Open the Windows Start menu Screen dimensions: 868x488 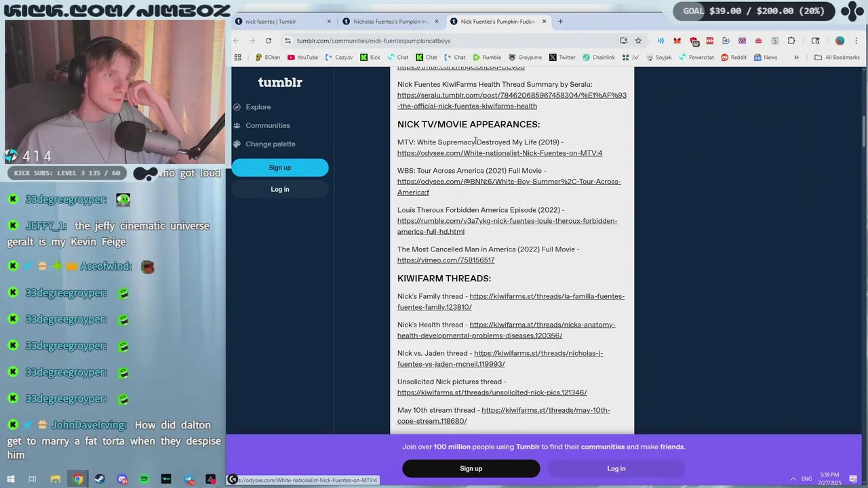(10, 479)
